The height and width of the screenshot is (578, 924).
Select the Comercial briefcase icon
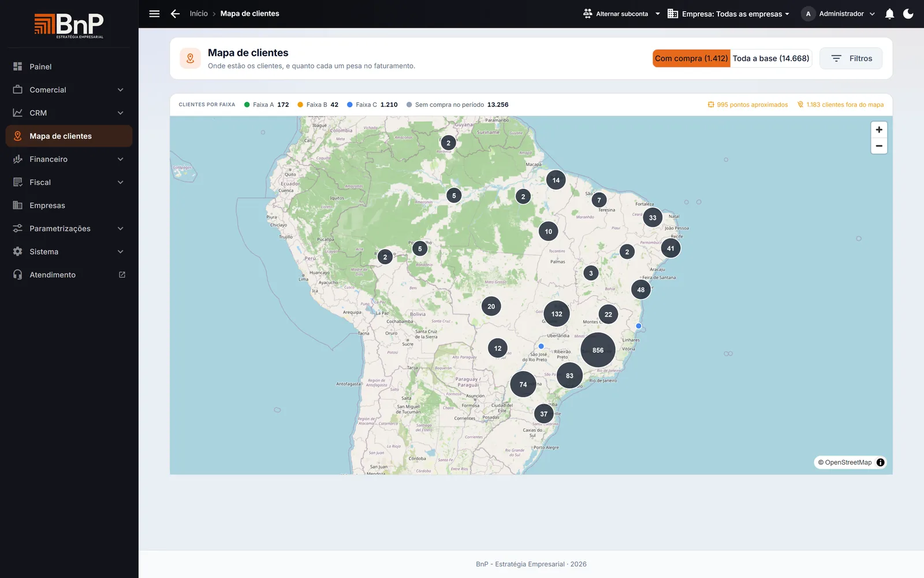click(x=18, y=90)
